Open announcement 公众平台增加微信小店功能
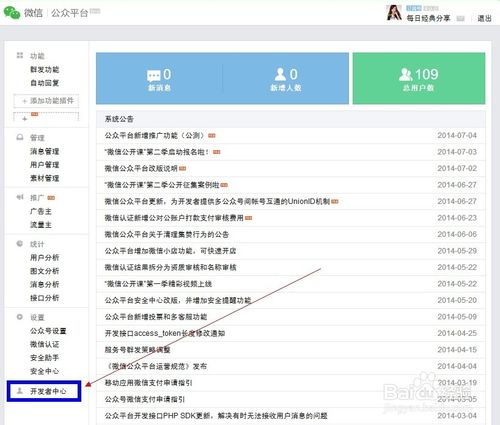The image size is (500, 425). pos(170,251)
